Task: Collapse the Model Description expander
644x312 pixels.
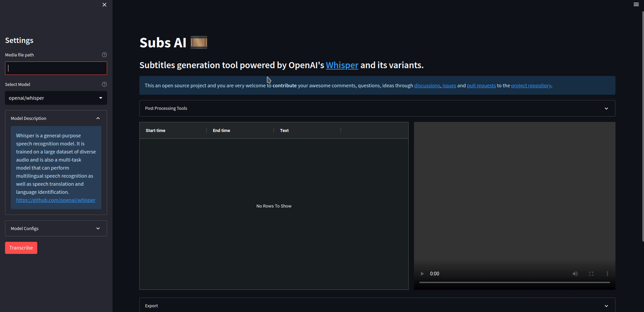Action: point(56,118)
